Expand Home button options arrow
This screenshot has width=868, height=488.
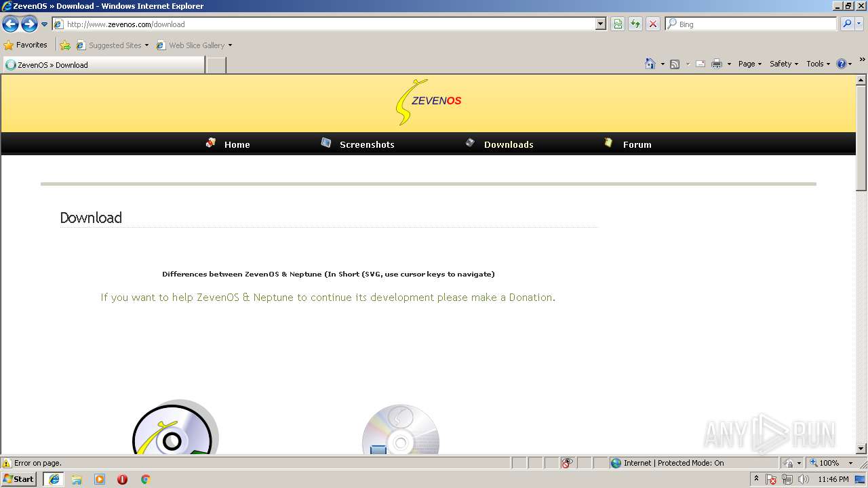663,64
